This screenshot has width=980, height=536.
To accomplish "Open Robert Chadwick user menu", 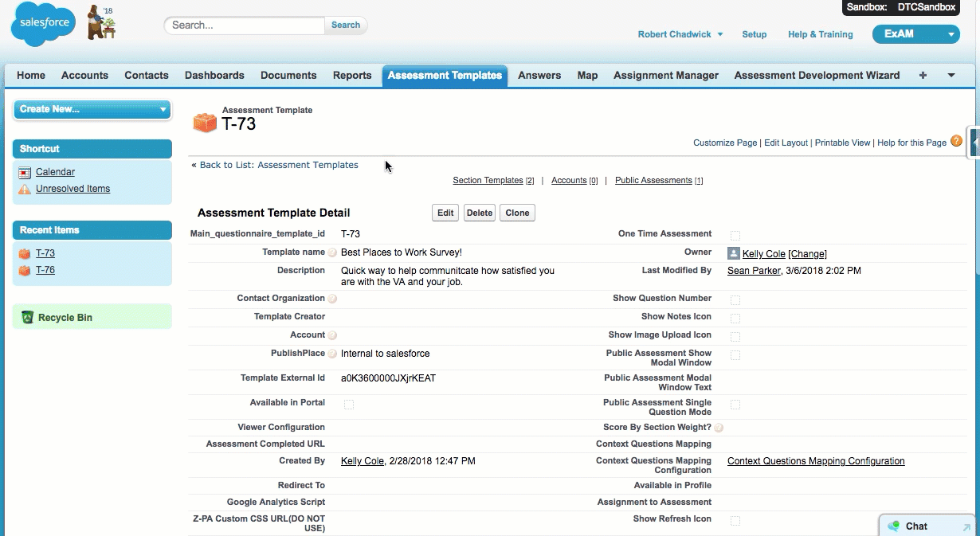I will point(680,34).
